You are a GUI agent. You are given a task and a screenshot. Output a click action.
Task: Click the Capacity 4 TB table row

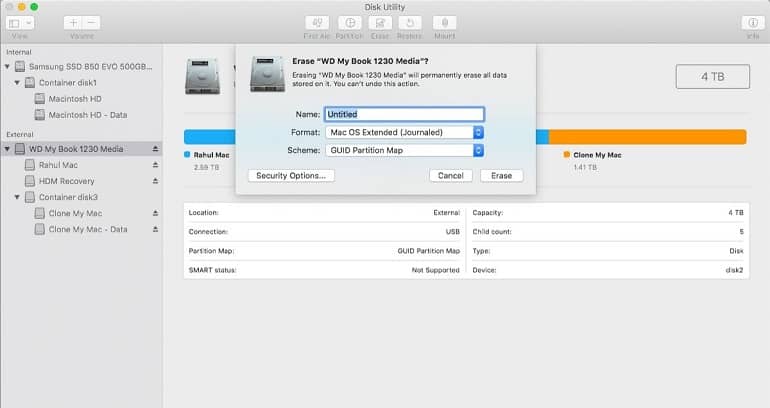(608, 213)
